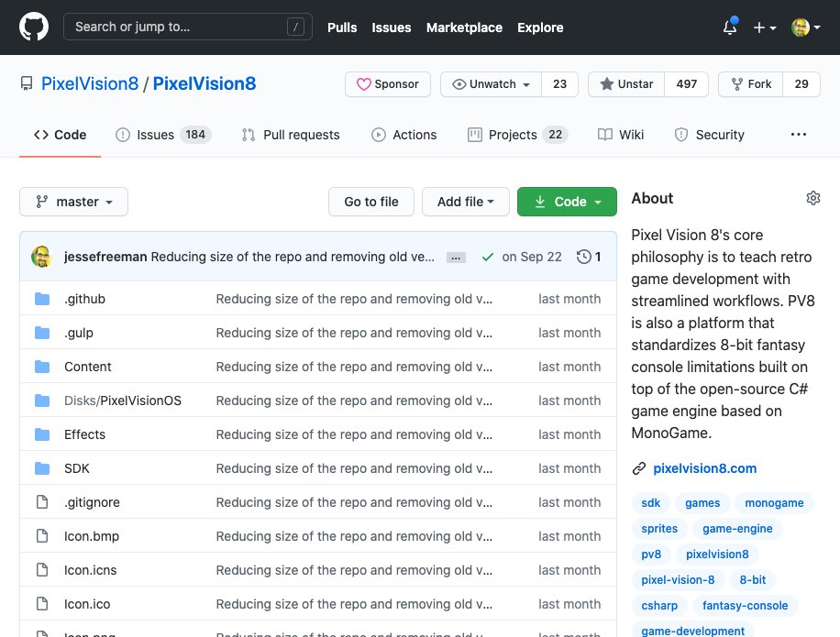Select the game-engine topic tag
This screenshot has height=637, width=840.
[737, 529]
